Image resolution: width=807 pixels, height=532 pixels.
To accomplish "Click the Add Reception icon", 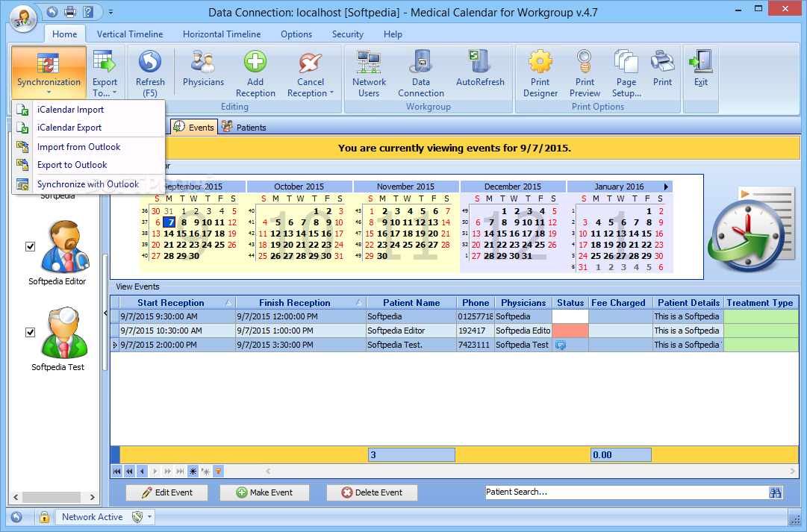I will [x=255, y=72].
